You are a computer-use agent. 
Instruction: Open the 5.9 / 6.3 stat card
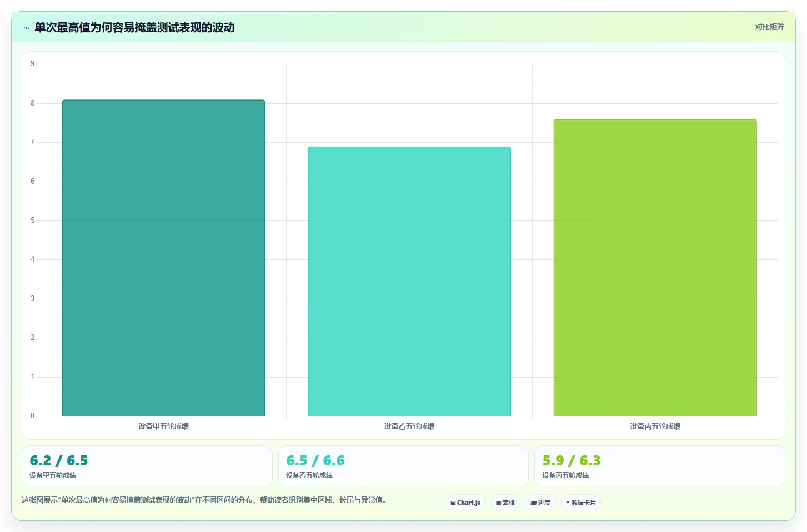click(x=660, y=466)
